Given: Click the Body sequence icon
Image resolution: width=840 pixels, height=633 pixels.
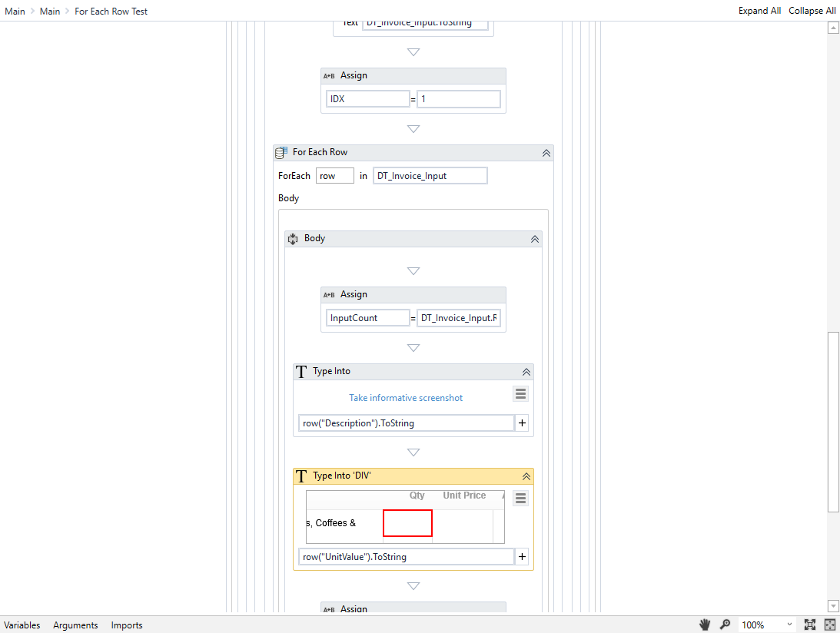Looking at the screenshot, I should 293,238.
